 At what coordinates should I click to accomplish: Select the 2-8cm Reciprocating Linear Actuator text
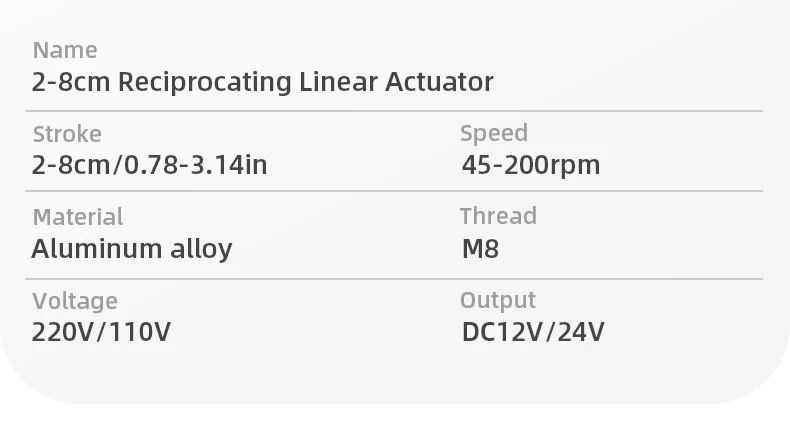[x=262, y=82]
